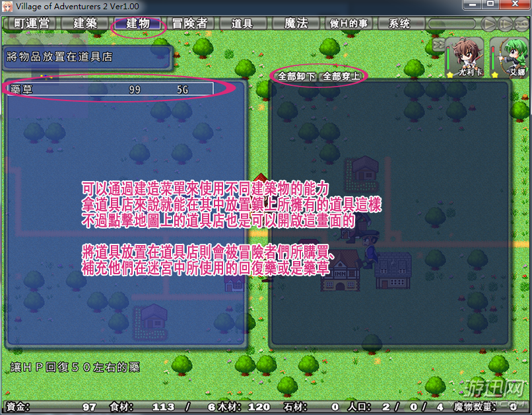Select adventurer 艾娜's portrait
Image resolution: width=532 pixels, height=415 pixels.
tap(510, 57)
